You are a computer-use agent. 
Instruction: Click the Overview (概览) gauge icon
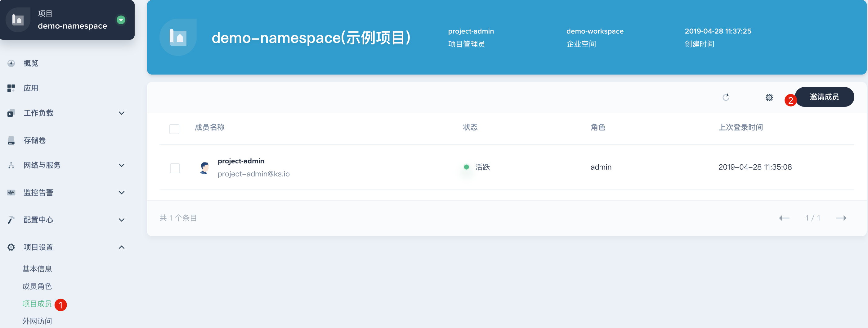tap(11, 63)
